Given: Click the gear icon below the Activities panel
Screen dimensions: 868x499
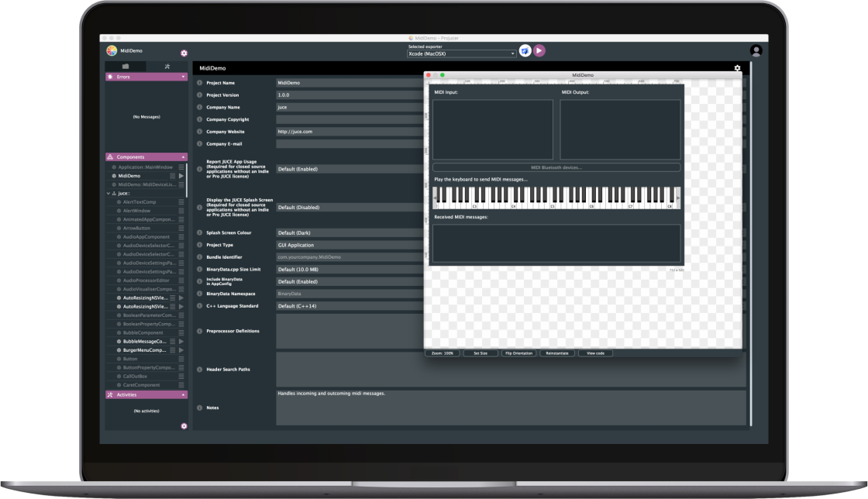Looking at the screenshot, I should (184, 425).
